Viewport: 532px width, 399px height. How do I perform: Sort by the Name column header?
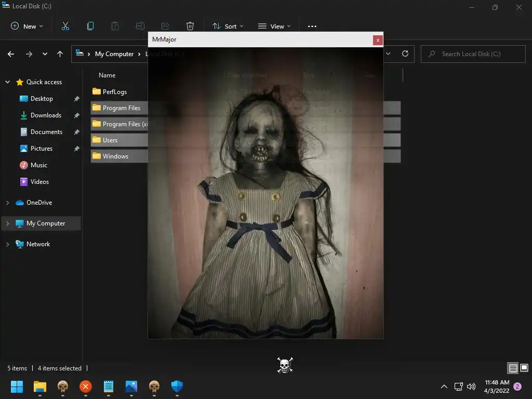[x=107, y=75]
